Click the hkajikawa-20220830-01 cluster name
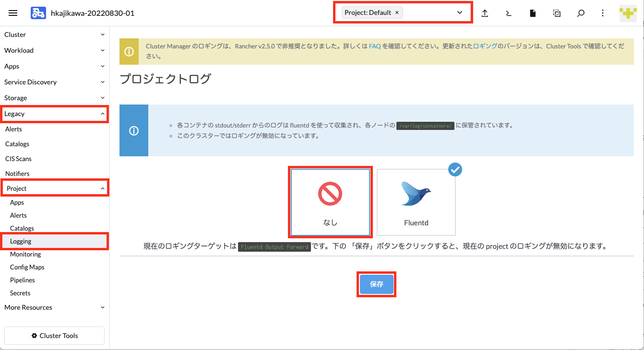644x350 pixels. pyautogui.click(x=93, y=13)
